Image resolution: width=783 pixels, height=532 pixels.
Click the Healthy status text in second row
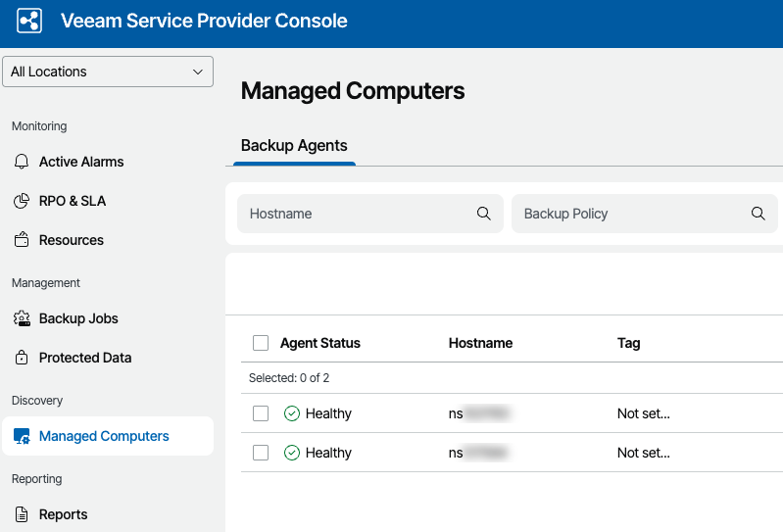[x=328, y=453]
